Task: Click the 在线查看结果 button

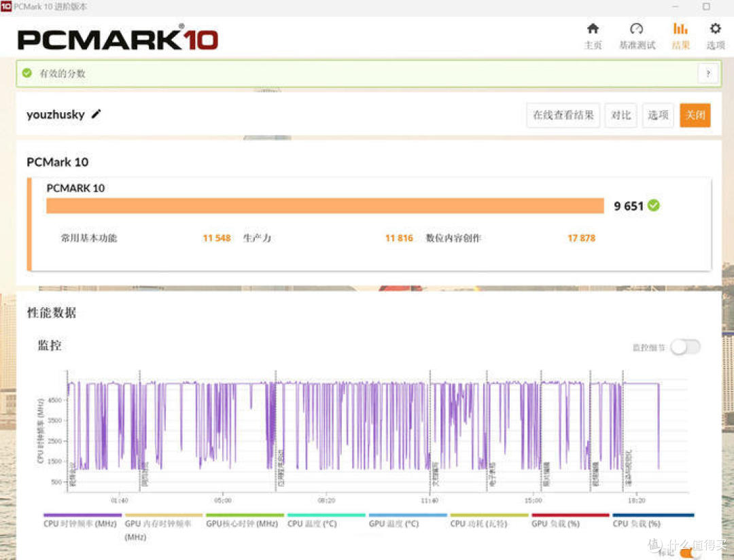Action: click(563, 115)
